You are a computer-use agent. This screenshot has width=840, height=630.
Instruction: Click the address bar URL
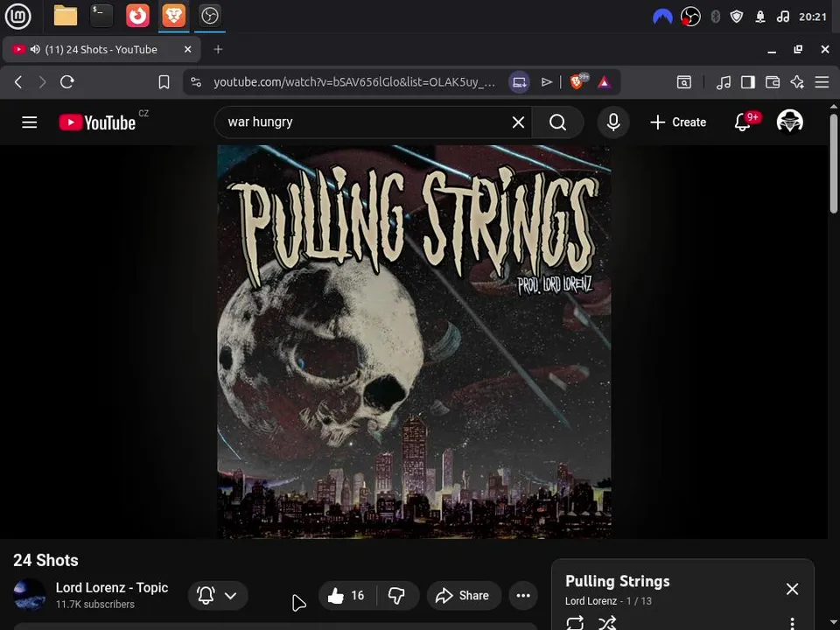coord(354,82)
